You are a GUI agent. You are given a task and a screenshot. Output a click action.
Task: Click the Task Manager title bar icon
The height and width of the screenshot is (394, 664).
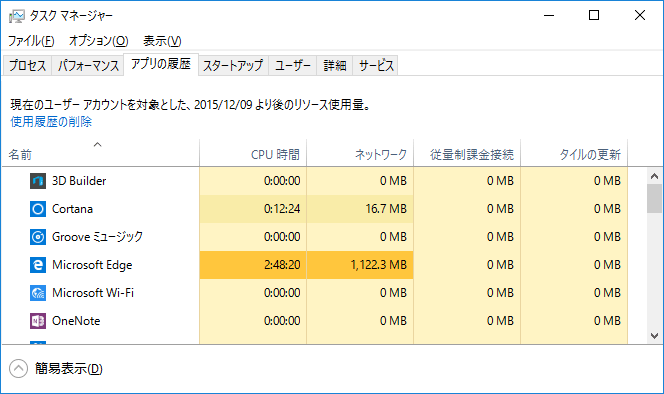coord(17,16)
